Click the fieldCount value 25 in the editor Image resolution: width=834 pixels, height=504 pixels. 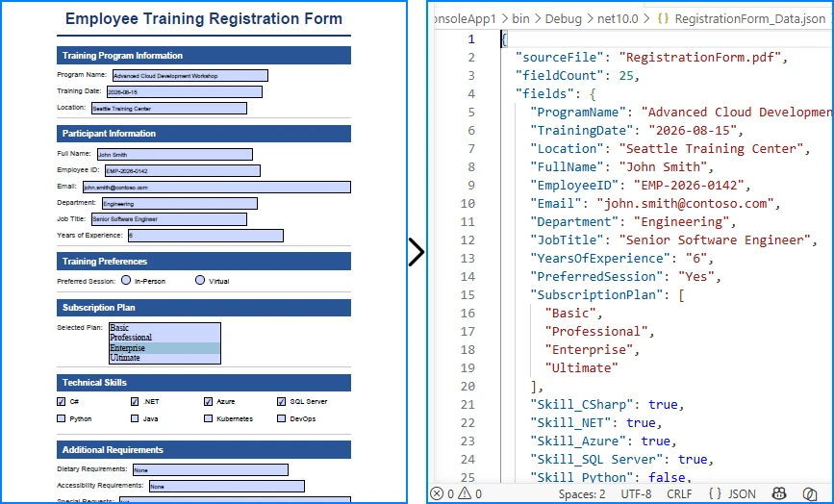[626, 75]
